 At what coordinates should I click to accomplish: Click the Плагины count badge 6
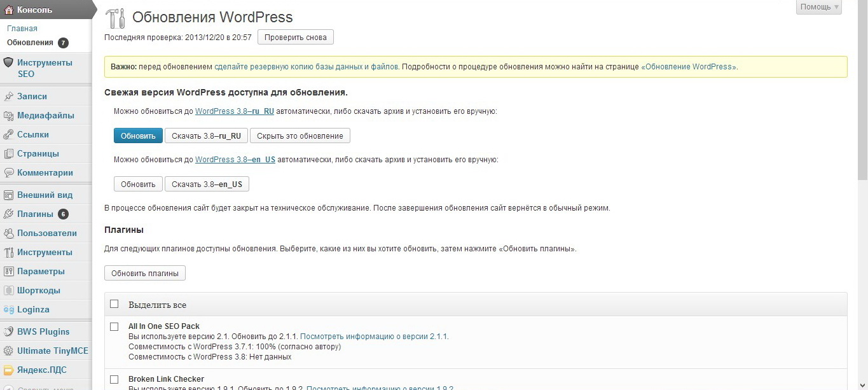[63, 214]
